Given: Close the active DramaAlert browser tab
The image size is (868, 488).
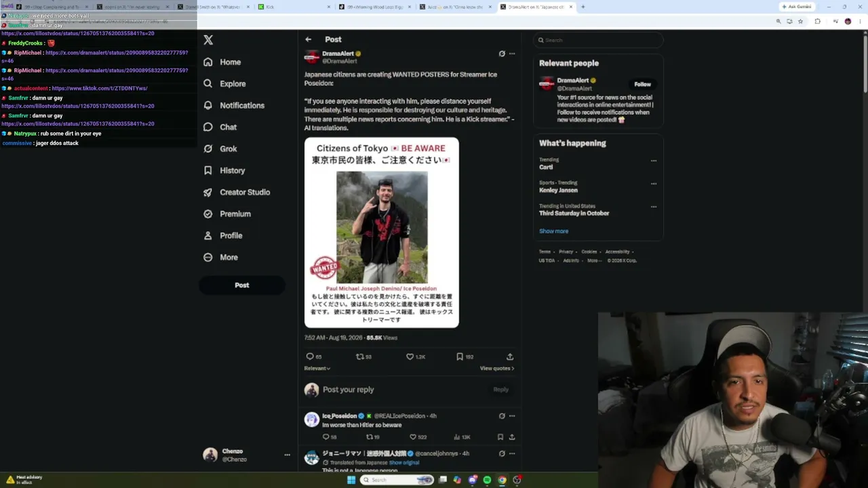Looking at the screenshot, I should tap(572, 7).
